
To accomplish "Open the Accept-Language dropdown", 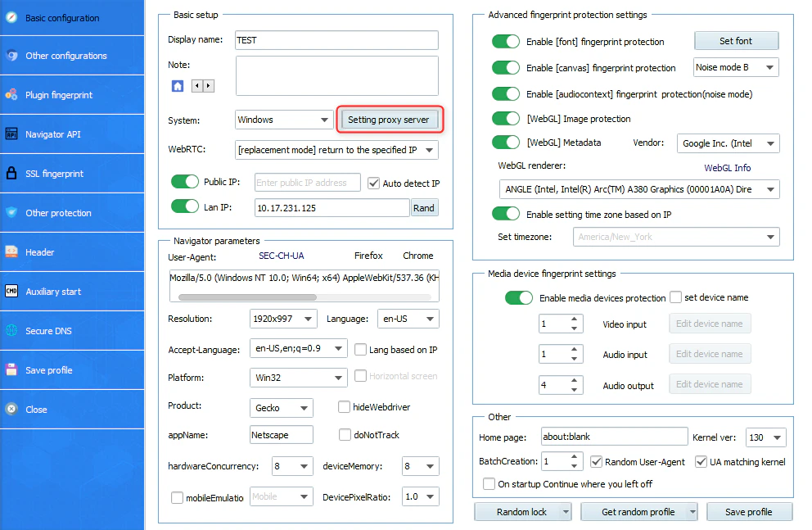I will coord(298,348).
